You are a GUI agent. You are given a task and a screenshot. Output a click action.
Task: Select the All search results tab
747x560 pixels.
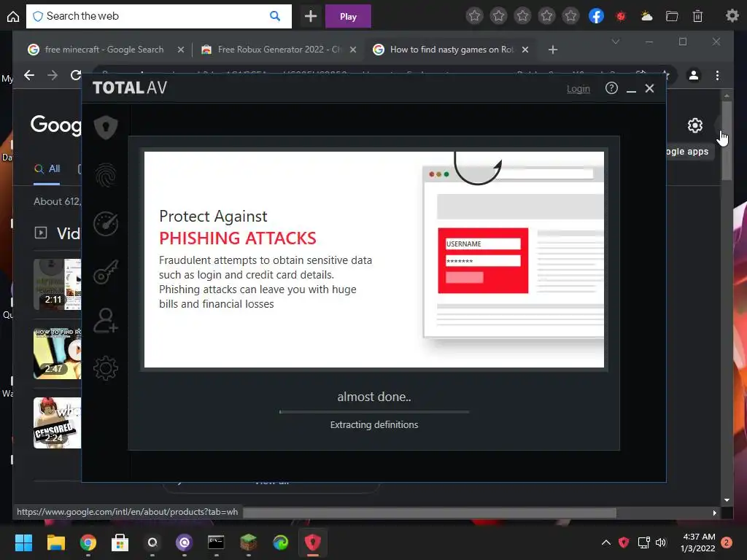click(47, 169)
